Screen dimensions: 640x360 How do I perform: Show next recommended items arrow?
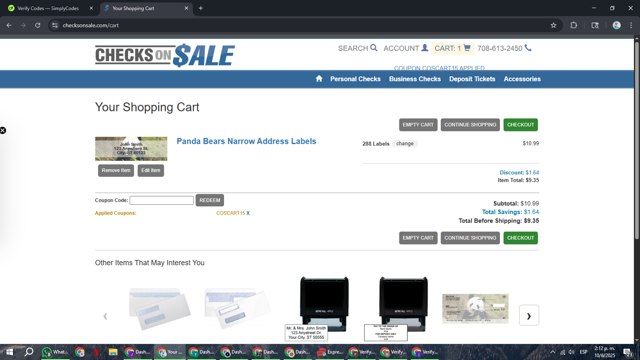tap(529, 316)
